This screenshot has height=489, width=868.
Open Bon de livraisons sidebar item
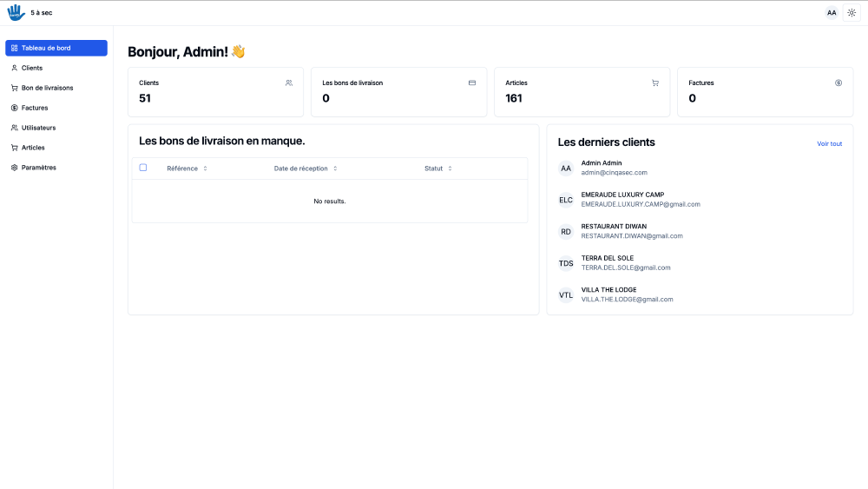pyautogui.click(x=47, y=88)
